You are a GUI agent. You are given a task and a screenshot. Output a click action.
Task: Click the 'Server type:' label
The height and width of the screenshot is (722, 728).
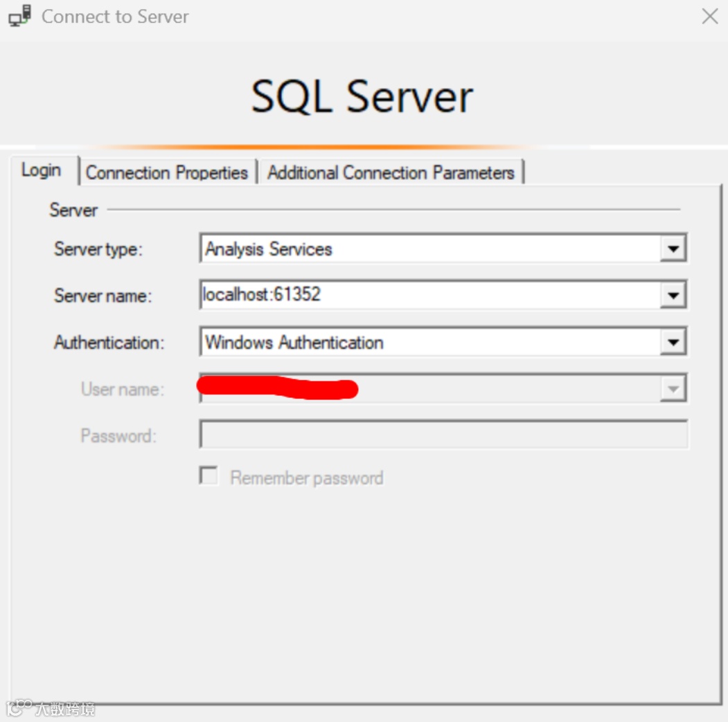(x=98, y=250)
